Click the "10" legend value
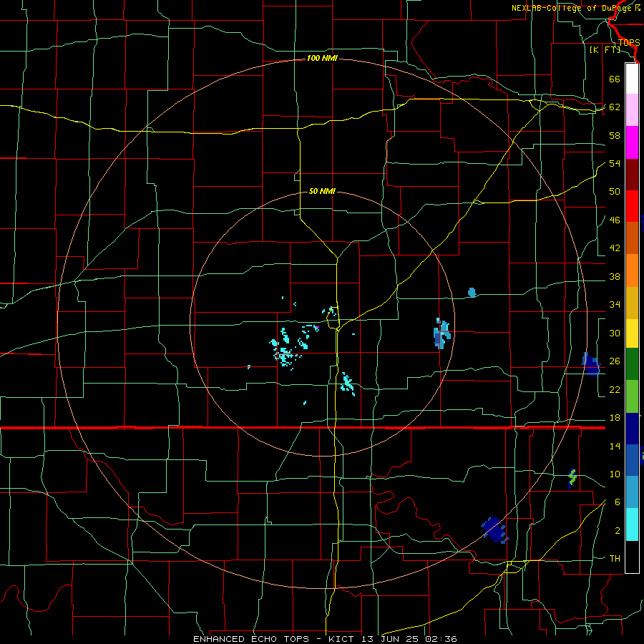Image resolution: width=644 pixels, height=644 pixels. (615, 474)
